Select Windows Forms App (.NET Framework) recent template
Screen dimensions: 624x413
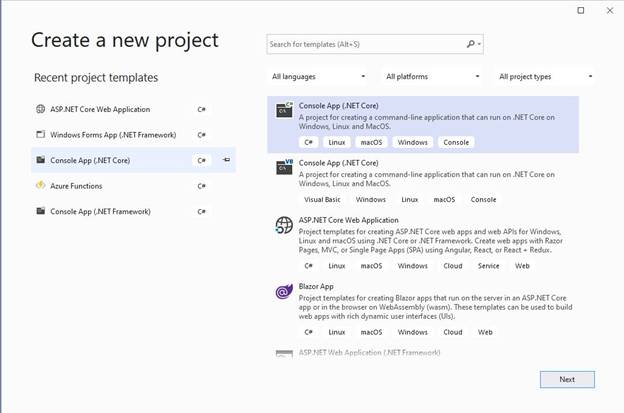133,135
